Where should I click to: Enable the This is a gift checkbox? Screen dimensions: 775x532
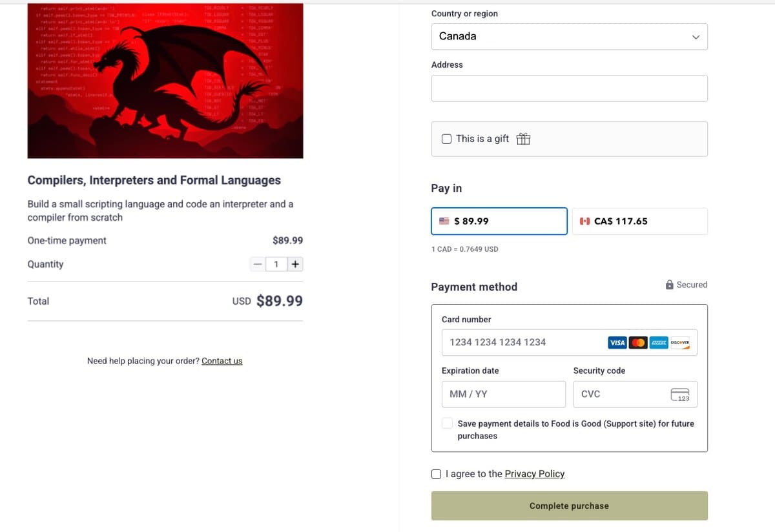coord(446,138)
